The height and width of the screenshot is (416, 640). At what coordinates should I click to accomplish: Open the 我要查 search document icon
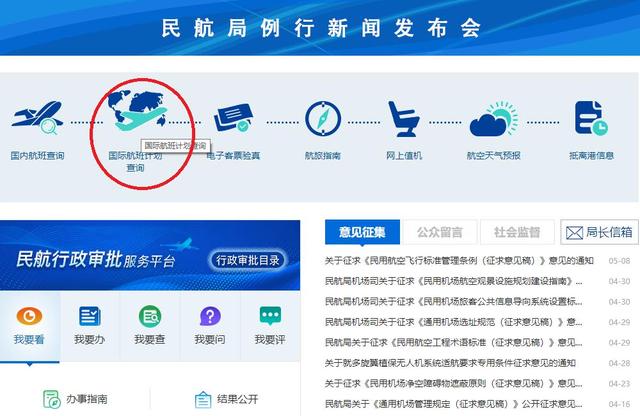tap(150, 316)
